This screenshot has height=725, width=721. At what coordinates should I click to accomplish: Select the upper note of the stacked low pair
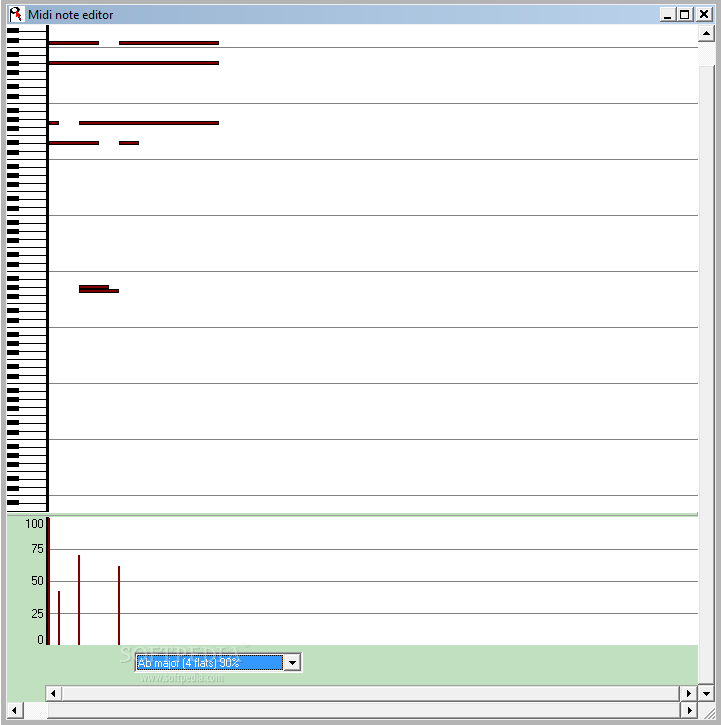94,287
